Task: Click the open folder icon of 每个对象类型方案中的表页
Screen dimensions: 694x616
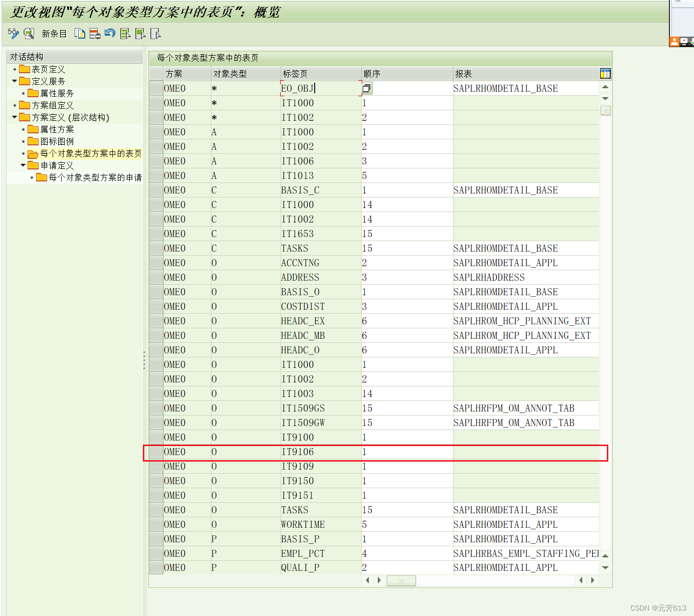Action: click(33, 154)
